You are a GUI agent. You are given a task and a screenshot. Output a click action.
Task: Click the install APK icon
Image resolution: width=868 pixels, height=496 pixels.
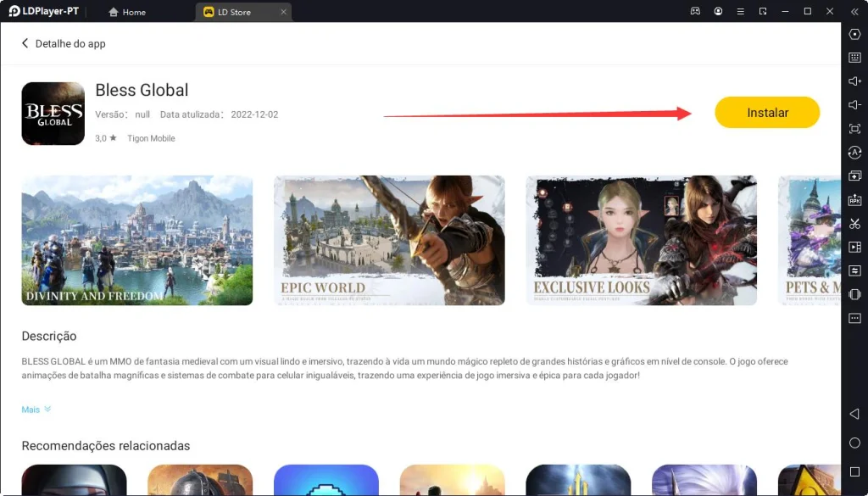(854, 200)
